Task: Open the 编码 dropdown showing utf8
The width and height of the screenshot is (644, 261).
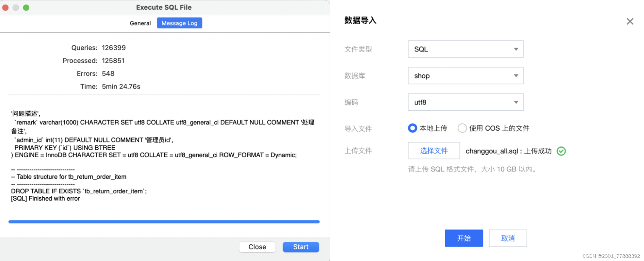Action: tap(466, 102)
